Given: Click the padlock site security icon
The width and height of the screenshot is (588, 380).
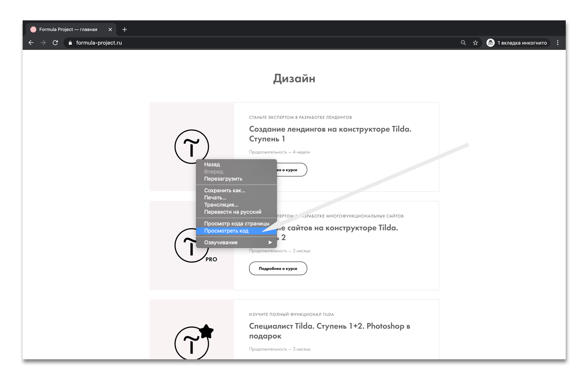Looking at the screenshot, I should click(70, 43).
